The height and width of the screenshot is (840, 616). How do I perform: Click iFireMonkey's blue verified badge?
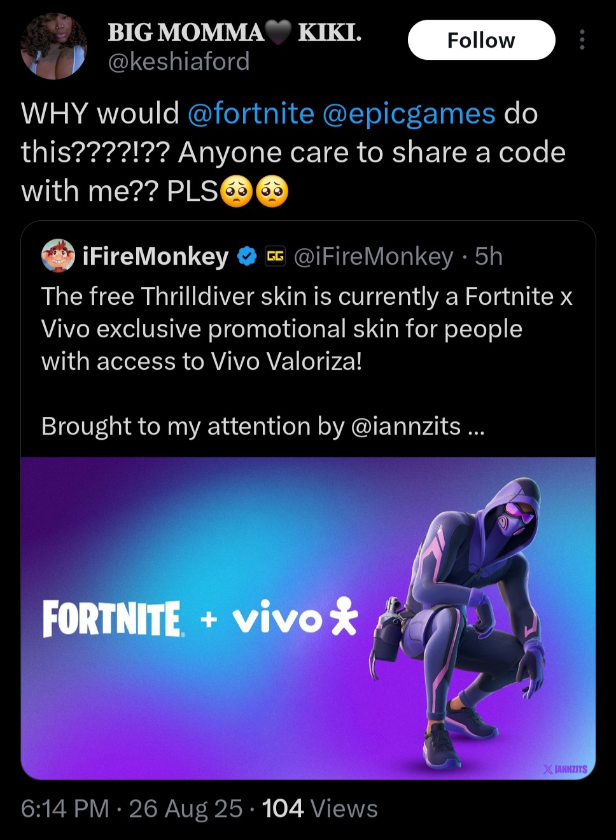click(x=246, y=256)
